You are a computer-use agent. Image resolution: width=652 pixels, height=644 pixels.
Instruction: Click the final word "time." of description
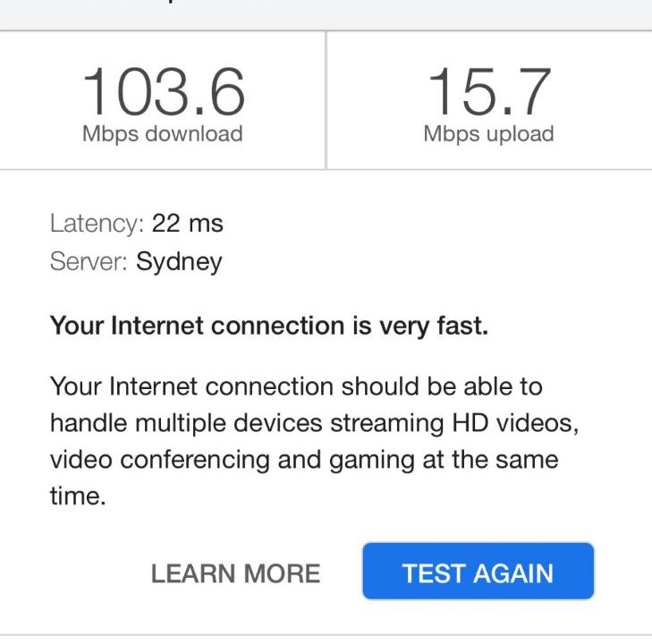pos(78,497)
